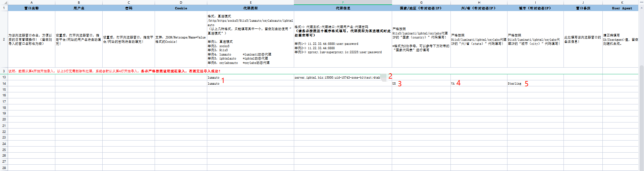
Task: Select column F header
Action: pyautogui.click(x=343, y=2)
